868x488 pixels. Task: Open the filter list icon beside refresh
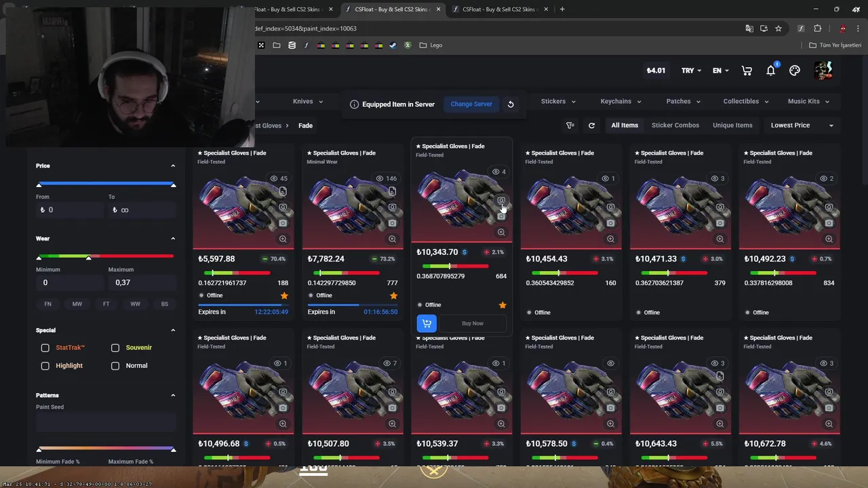tap(570, 125)
